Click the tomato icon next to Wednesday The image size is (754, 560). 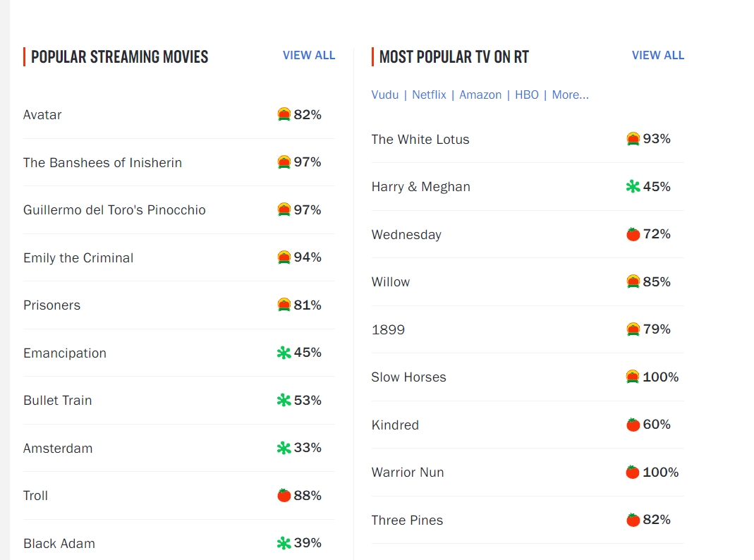point(633,234)
